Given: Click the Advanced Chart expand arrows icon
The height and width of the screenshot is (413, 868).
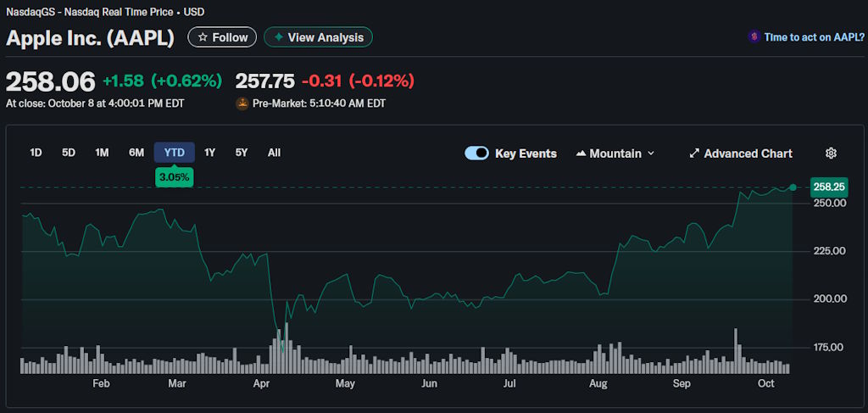Looking at the screenshot, I should click(694, 153).
